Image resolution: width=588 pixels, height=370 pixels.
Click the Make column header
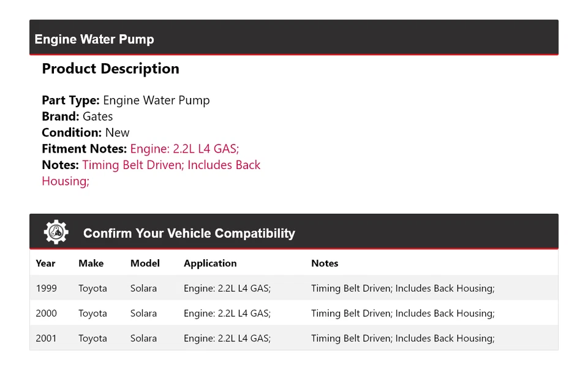(91, 263)
